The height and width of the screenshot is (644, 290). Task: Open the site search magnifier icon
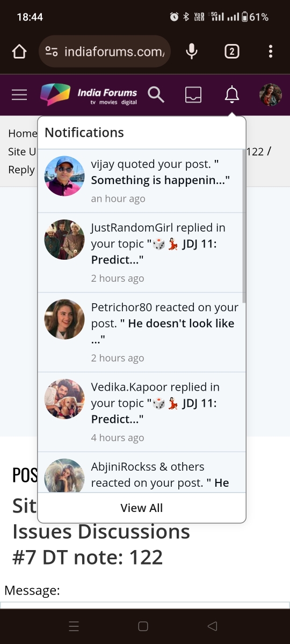coord(156,95)
